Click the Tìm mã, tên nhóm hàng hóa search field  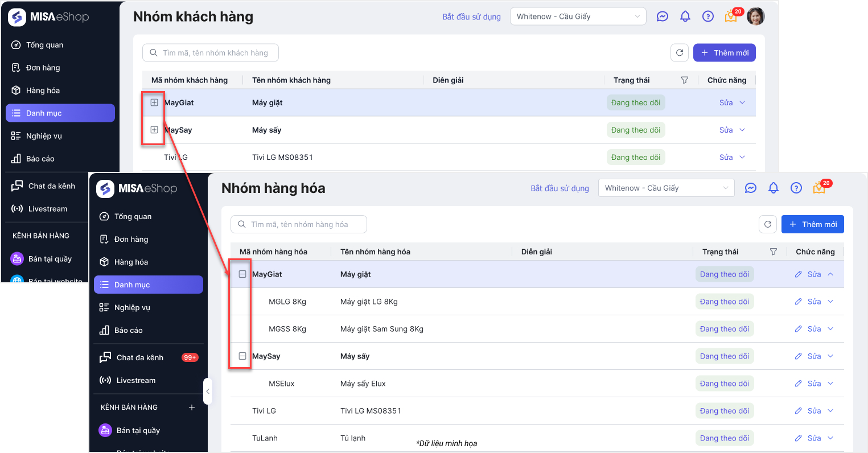tap(299, 224)
